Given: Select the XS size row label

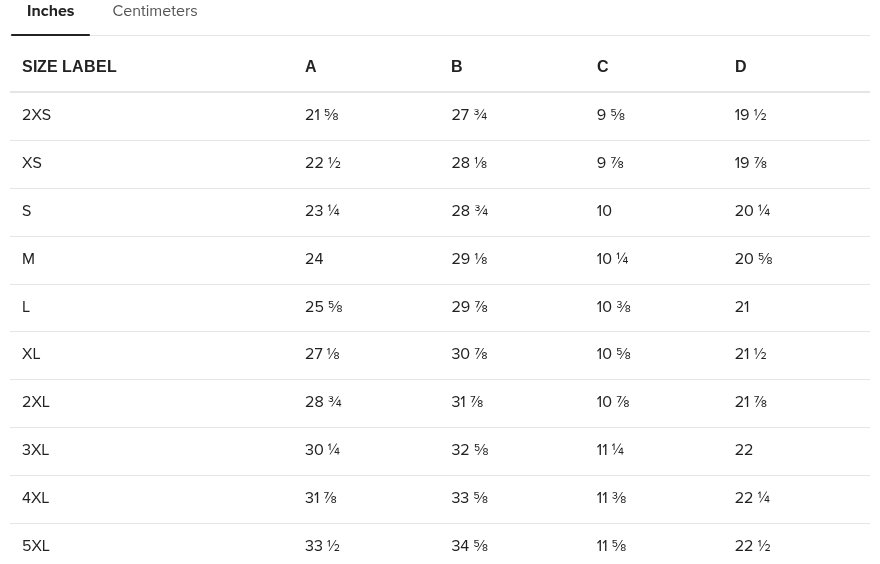Looking at the screenshot, I should coord(32,163).
